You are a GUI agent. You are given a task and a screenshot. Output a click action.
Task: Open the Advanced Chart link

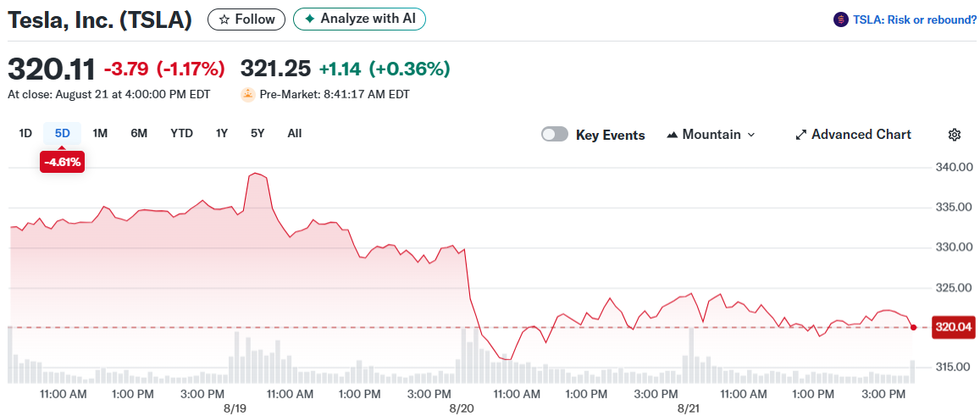click(x=853, y=135)
